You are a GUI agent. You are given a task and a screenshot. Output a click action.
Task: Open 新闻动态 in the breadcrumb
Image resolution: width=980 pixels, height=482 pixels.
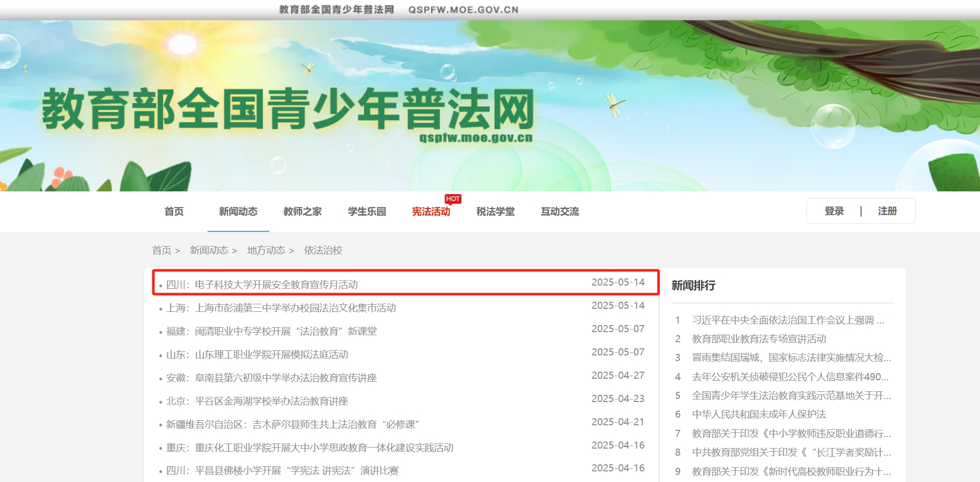pos(209,250)
